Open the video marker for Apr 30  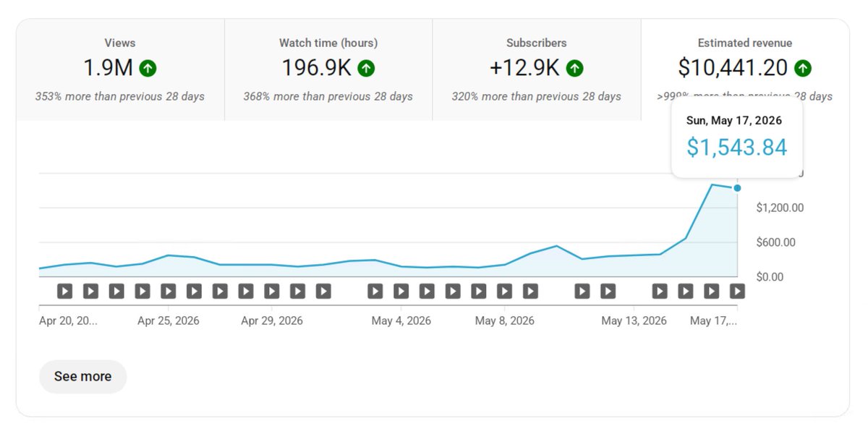[298, 291]
